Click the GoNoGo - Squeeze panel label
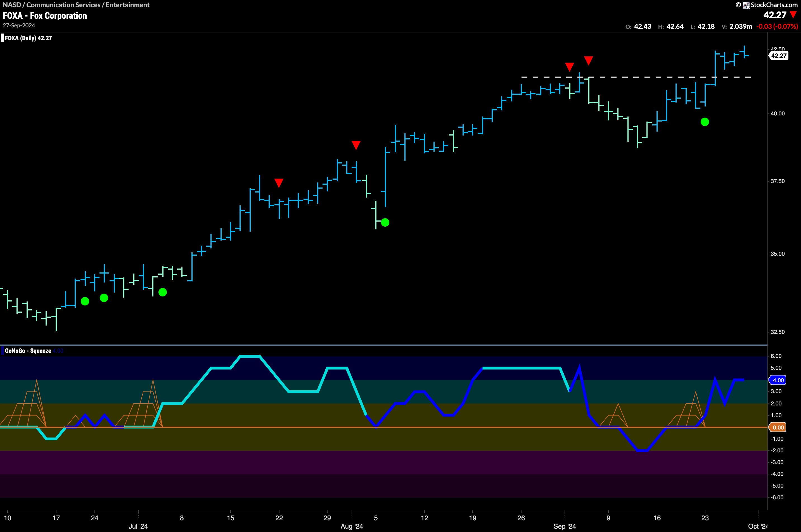The width and height of the screenshot is (801, 532). (x=28, y=351)
